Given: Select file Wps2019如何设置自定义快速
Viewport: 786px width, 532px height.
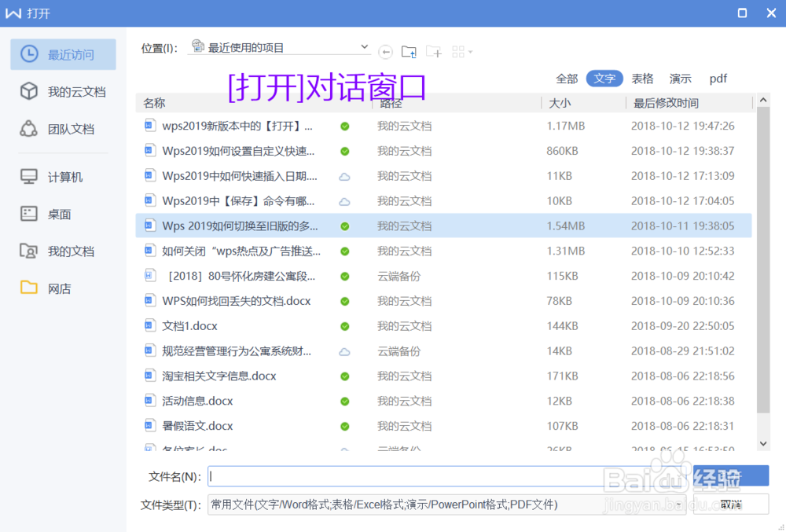Looking at the screenshot, I should pyautogui.click(x=443, y=151).
